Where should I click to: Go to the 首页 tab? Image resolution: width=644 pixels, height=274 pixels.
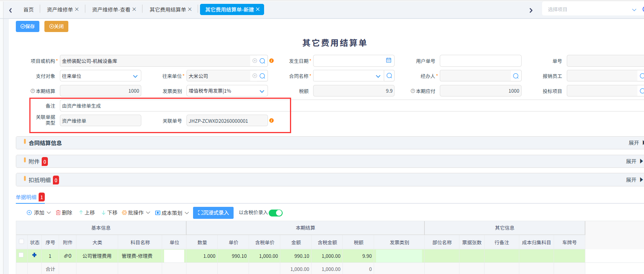(x=28, y=10)
